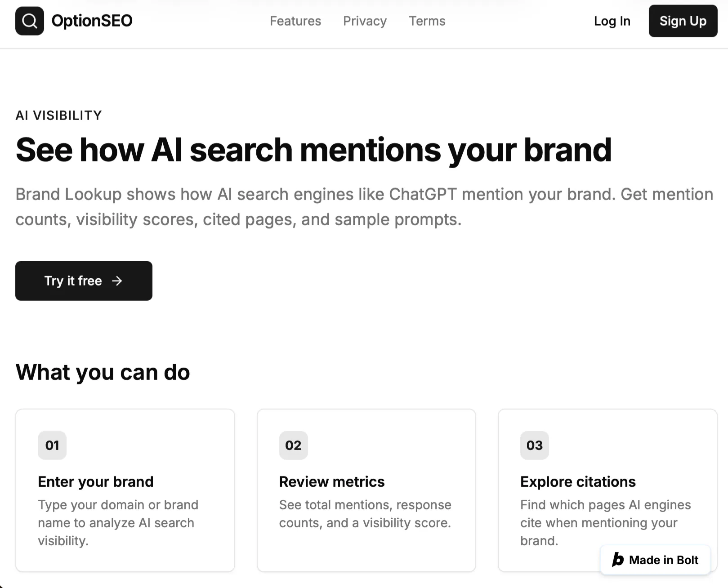Image resolution: width=728 pixels, height=588 pixels.
Task: Open the Terms nav link
Action: tap(427, 21)
